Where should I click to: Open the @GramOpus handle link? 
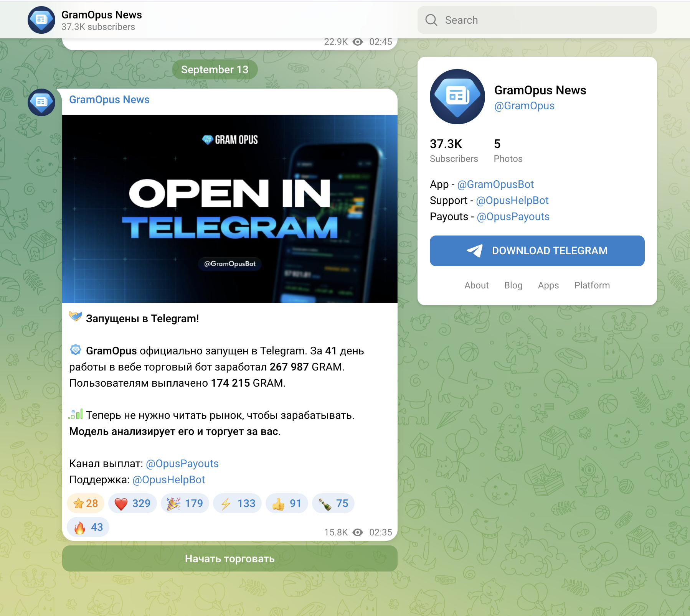(x=524, y=106)
